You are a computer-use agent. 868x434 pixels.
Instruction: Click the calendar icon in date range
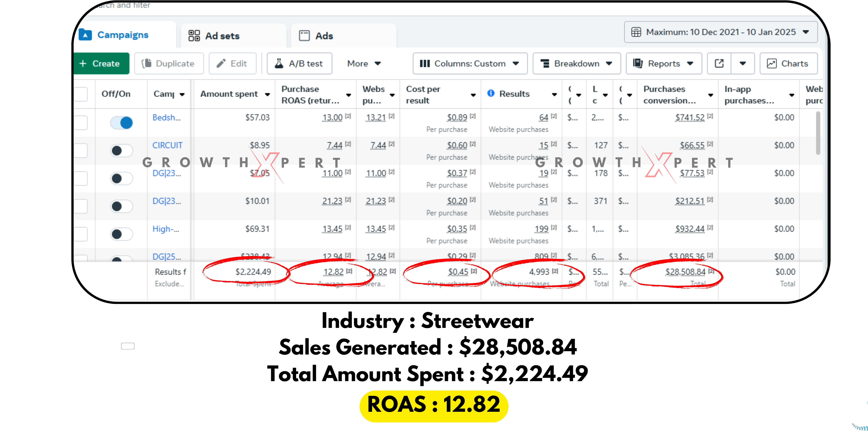636,32
